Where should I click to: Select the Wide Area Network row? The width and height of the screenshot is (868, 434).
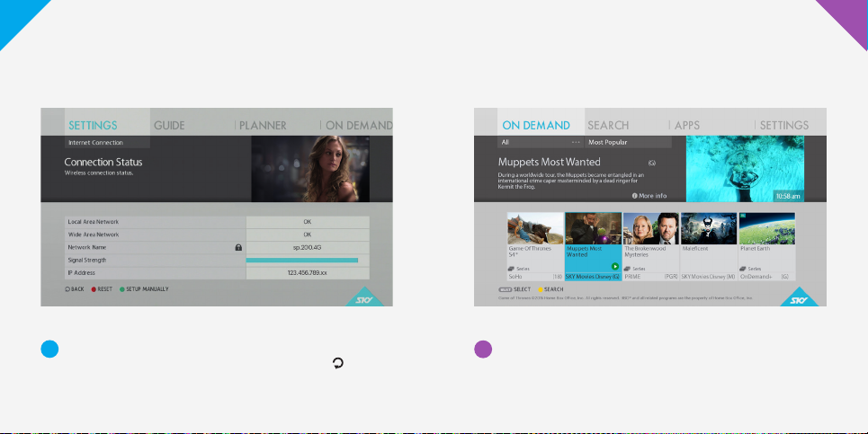[217, 235]
